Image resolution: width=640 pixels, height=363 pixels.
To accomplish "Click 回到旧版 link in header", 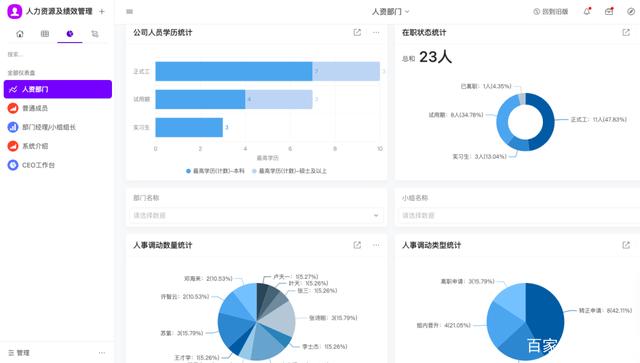I will click(551, 11).
